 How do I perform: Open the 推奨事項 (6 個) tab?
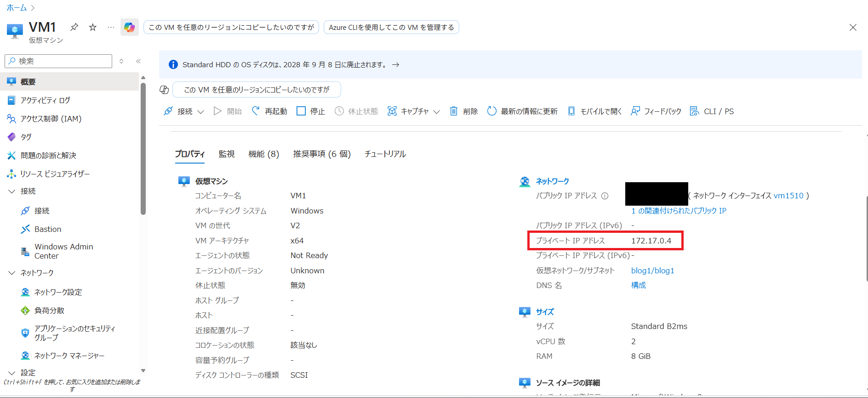(322, 154)
